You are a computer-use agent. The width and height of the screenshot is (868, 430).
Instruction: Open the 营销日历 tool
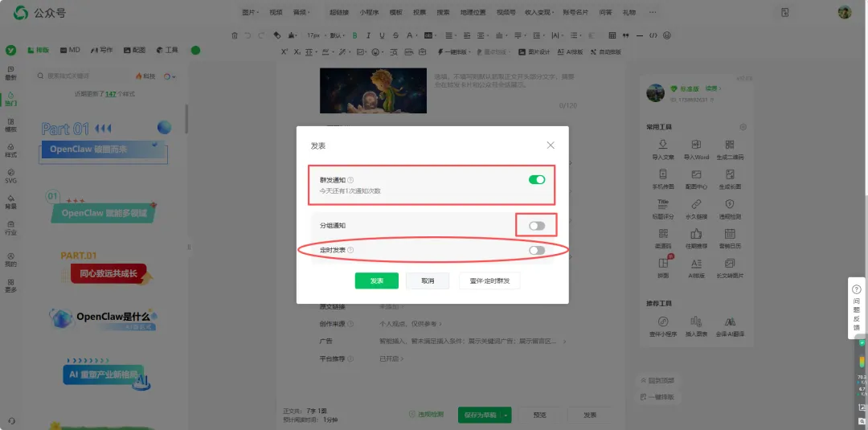(730, 239)
